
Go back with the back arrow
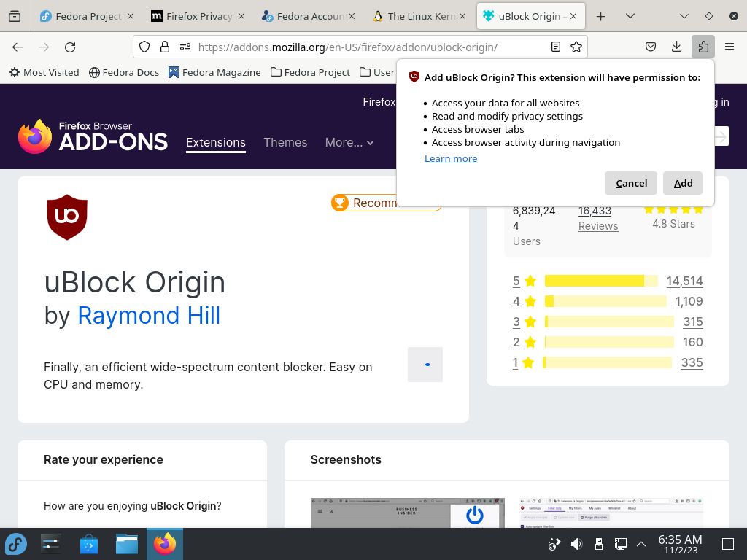[x=18, y=47]
